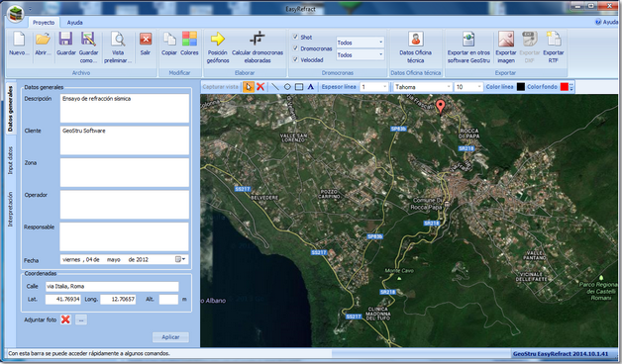The width and height of the screenshot is (622, 364).
Task: Click the red map location pin
Action: 440,107
